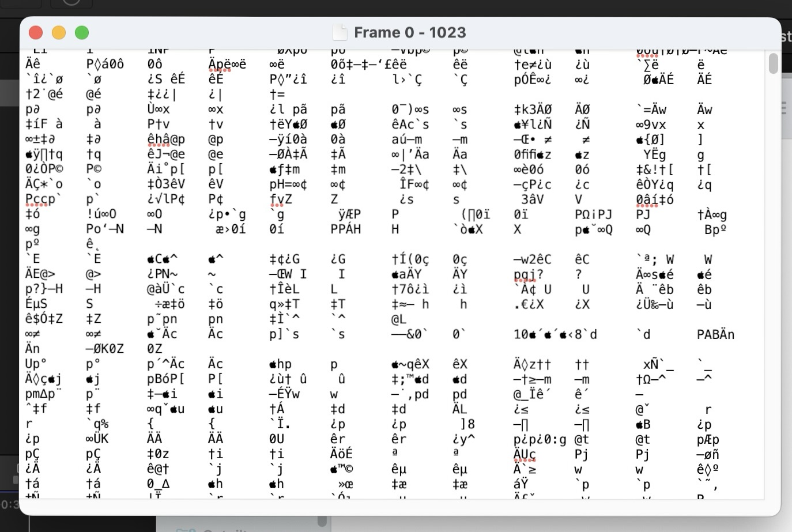
Task: Click the text ∞9vx
Action: [x=651, y=124]
